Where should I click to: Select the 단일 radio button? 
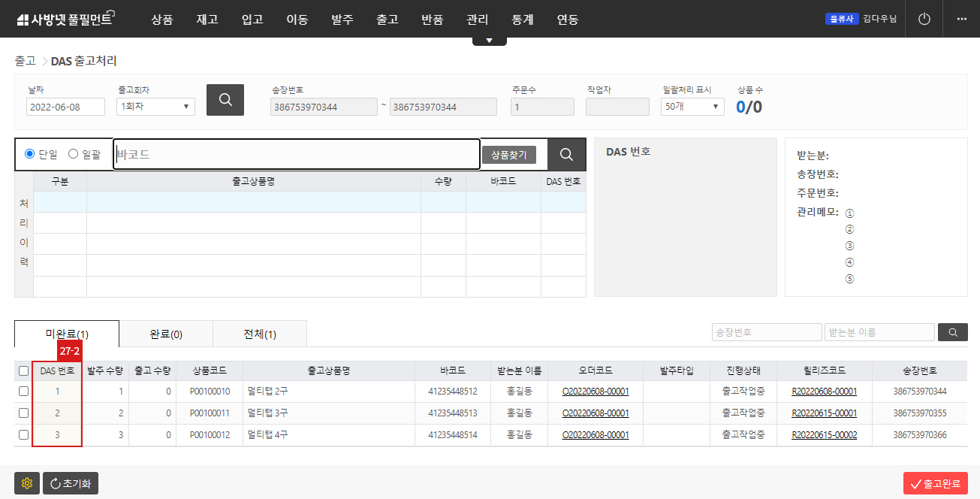click(x=29, y=153)
